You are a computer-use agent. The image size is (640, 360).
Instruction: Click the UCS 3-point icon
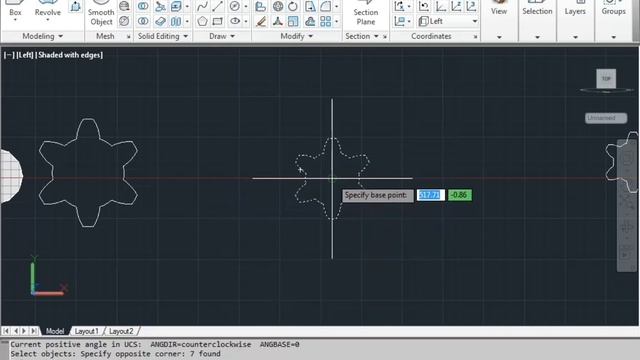point(471,6)
